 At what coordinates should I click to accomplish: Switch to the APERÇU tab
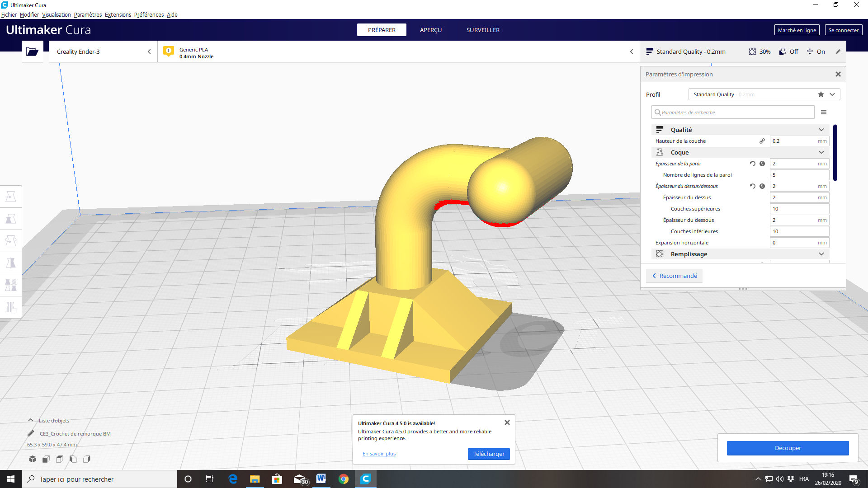tap(431, 30)
